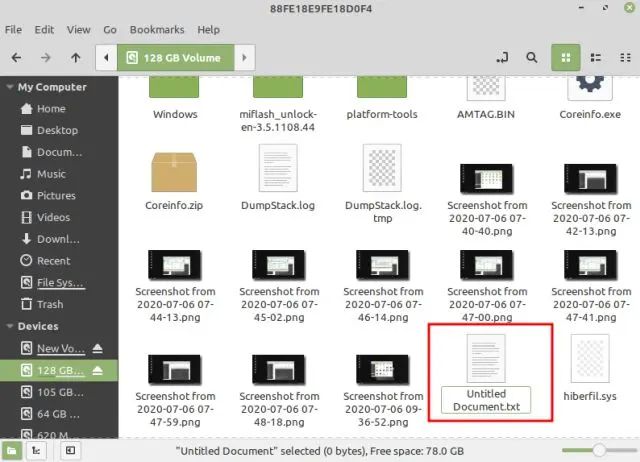The image size is (640, 462).
Task: Go back to previous folder
Action: tap(16, 58)
